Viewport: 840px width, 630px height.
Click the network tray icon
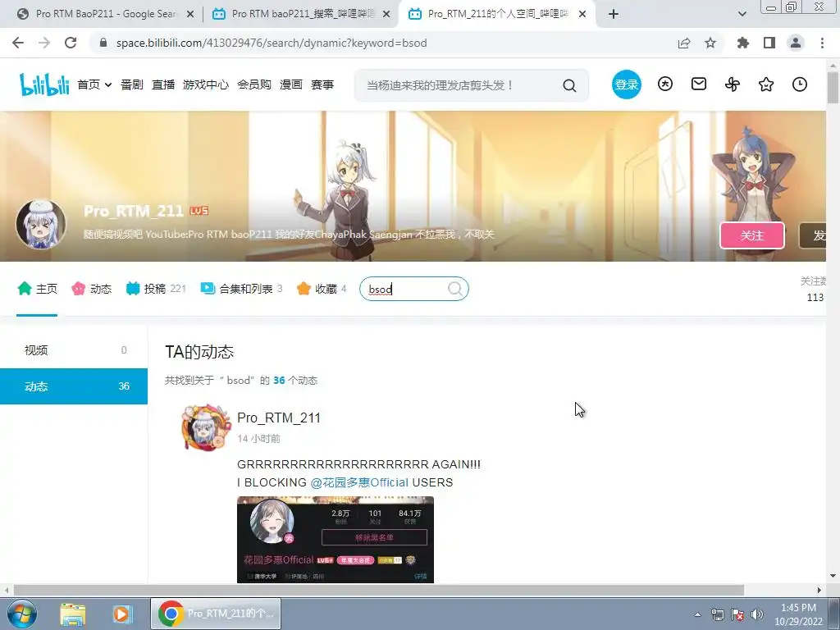point(717,614)
